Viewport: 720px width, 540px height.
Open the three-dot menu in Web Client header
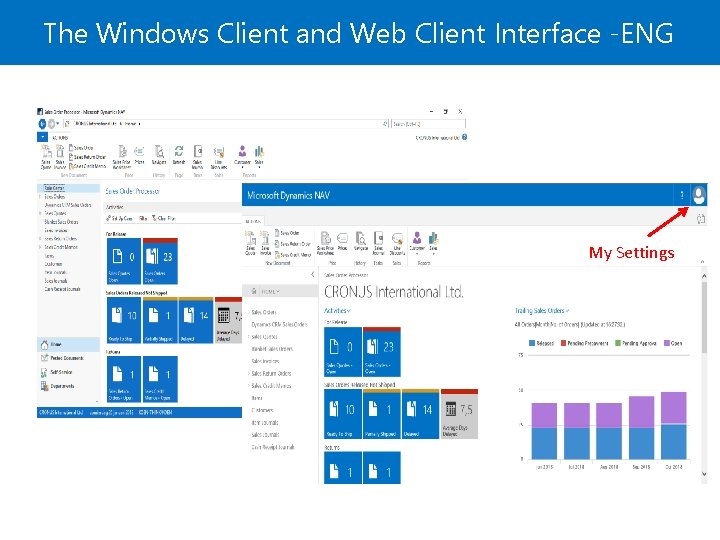pos(682,195)
